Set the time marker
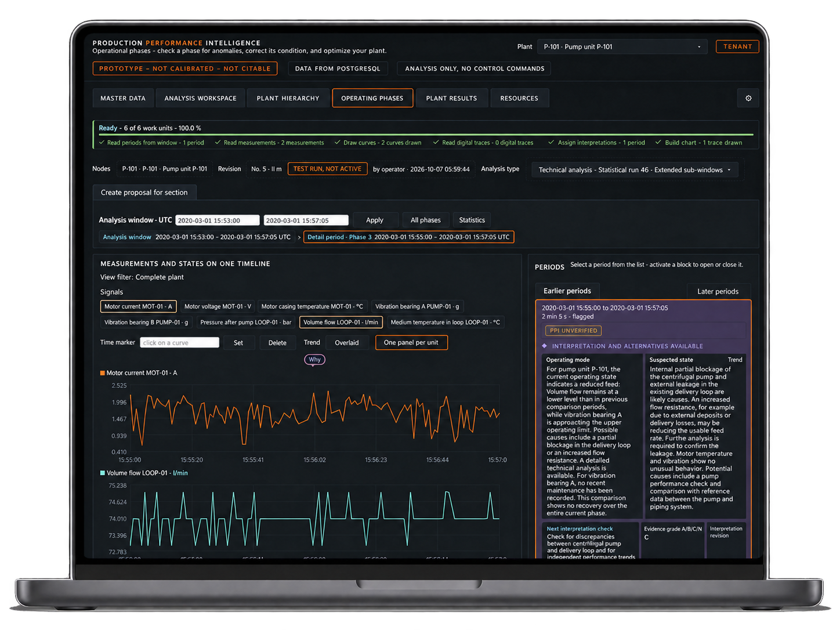This screenshot has width=840, height=630. coord(238,342)
